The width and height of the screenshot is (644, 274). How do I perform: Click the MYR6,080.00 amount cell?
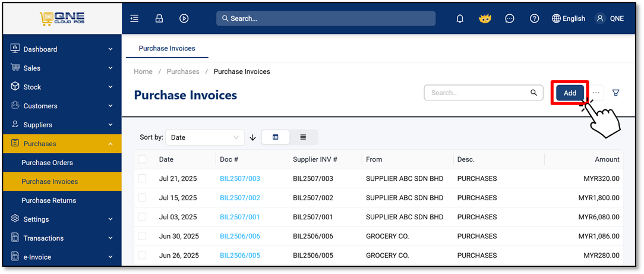coord(599,217)
